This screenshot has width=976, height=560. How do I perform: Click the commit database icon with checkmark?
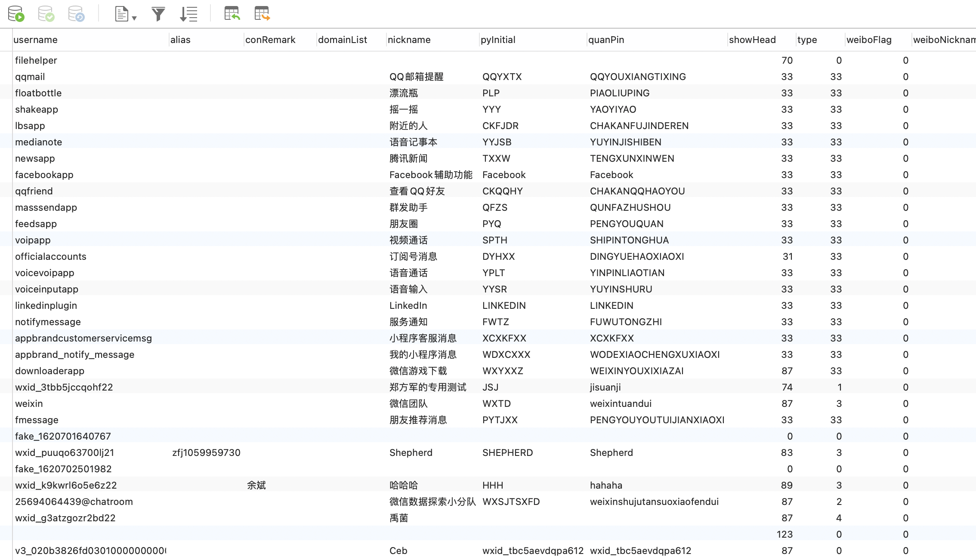pos(46,14)
